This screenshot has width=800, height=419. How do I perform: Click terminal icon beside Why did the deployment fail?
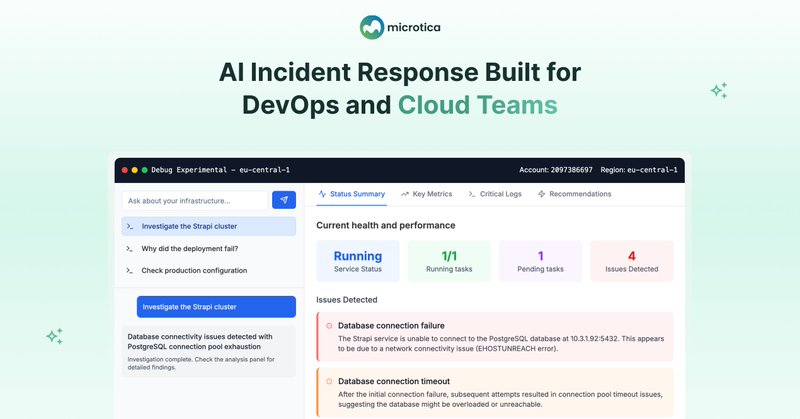pyautogui.click(x=130, y=249)
